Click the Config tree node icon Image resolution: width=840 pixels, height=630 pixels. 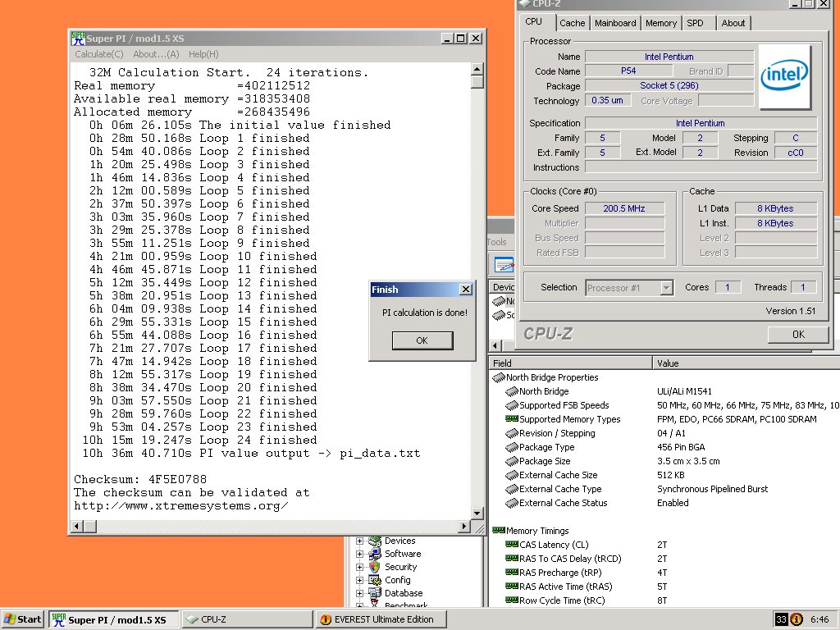point(375,580)
